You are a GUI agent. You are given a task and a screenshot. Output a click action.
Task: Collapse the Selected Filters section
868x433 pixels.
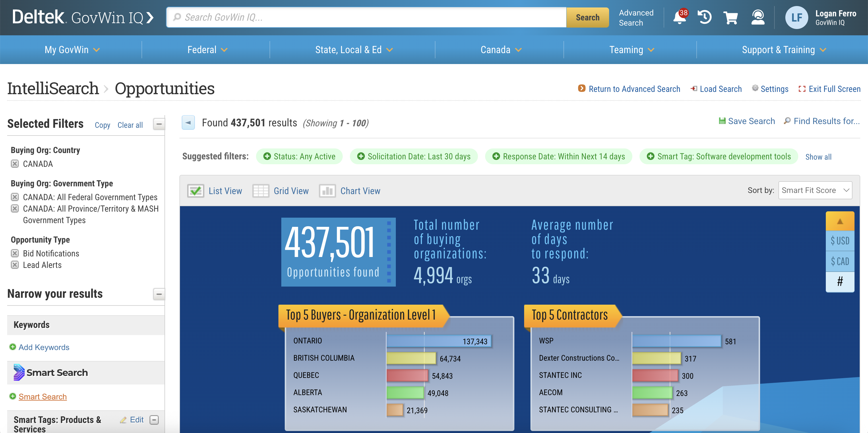click(x=159, y=124)
